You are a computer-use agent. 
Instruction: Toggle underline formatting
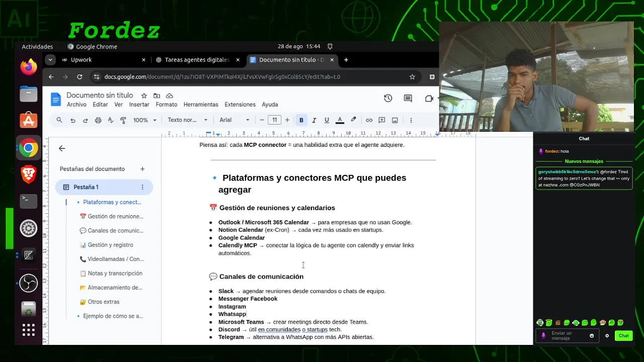click(x=327, y=120)
